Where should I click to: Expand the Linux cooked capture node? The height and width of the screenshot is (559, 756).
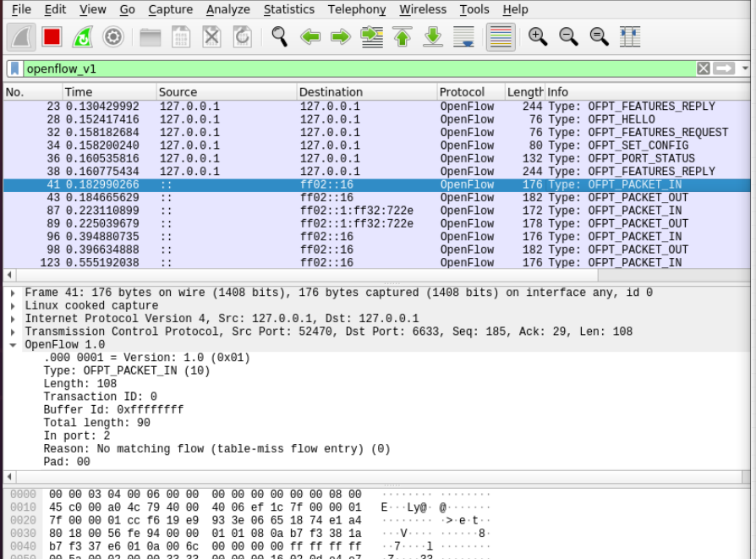13,306
